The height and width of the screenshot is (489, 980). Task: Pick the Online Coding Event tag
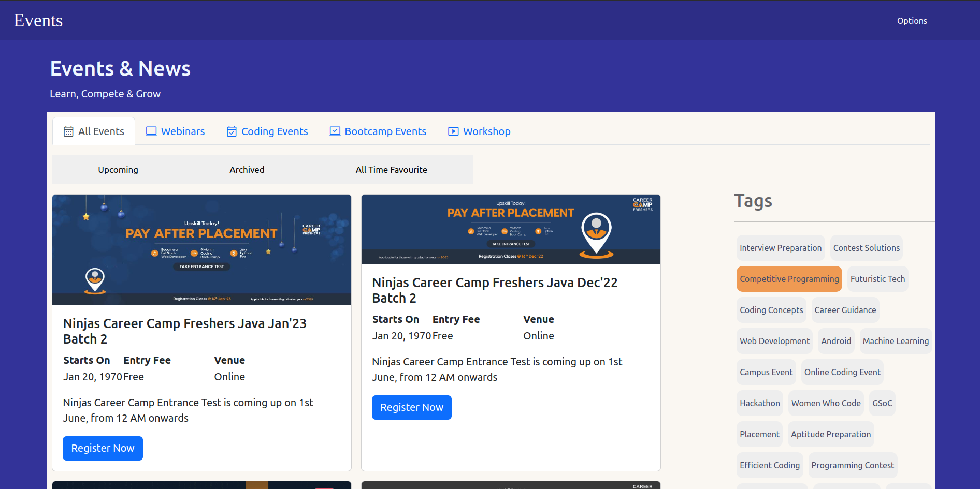842,372
